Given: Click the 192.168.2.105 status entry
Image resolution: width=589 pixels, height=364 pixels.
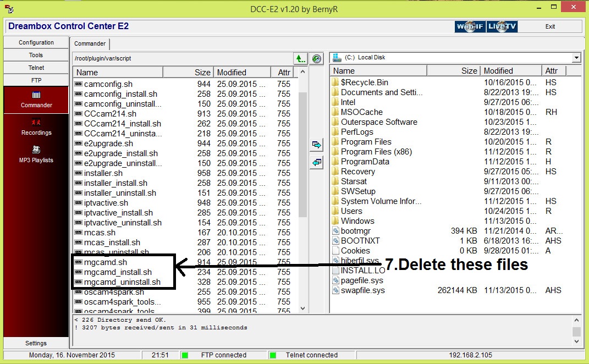Looking at the screenshot, I should tap(470, 355).
